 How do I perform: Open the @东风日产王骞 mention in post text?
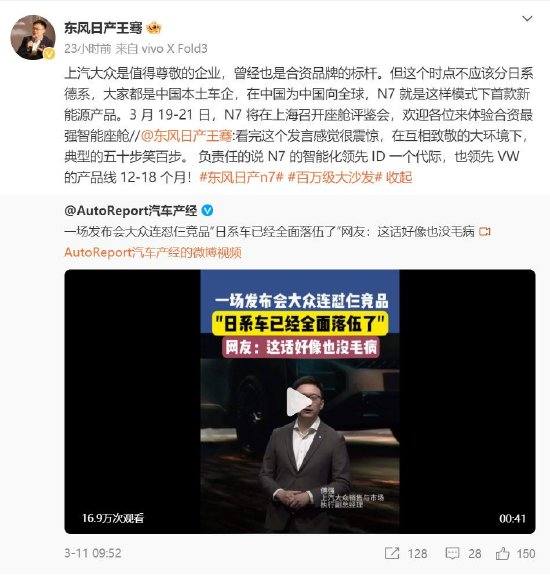(187, 136)
